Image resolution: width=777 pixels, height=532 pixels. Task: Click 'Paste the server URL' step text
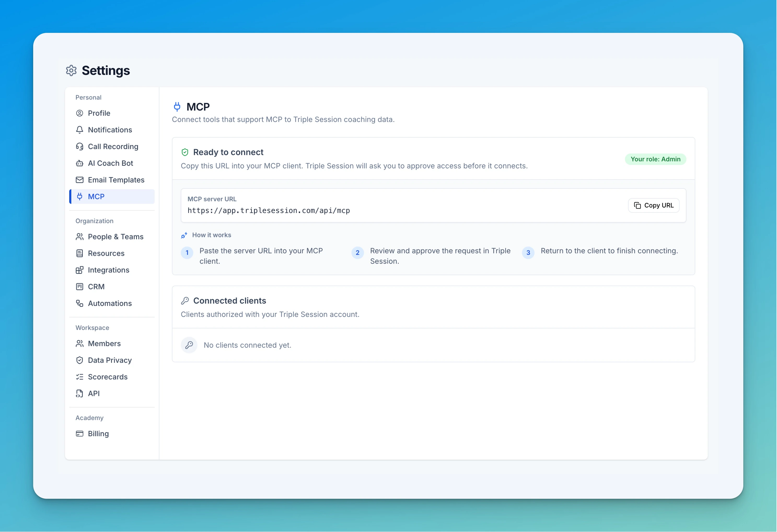tap(261, 256)
